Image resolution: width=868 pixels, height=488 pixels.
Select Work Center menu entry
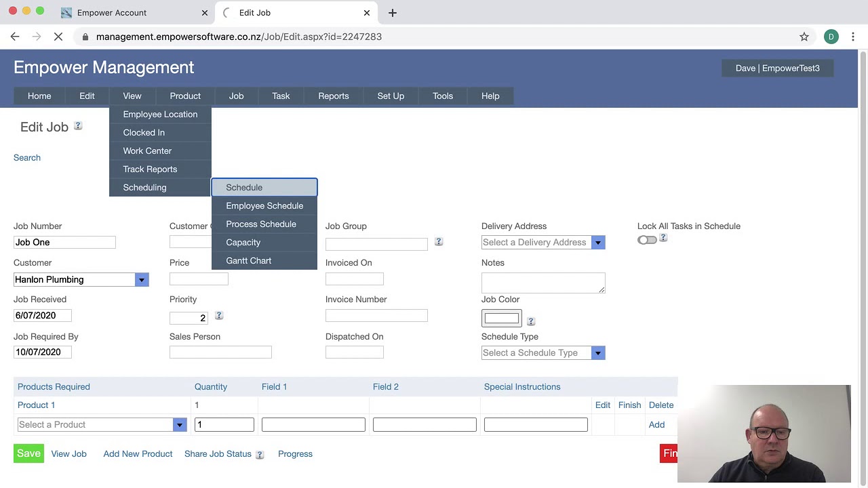(x=160, y=151)
